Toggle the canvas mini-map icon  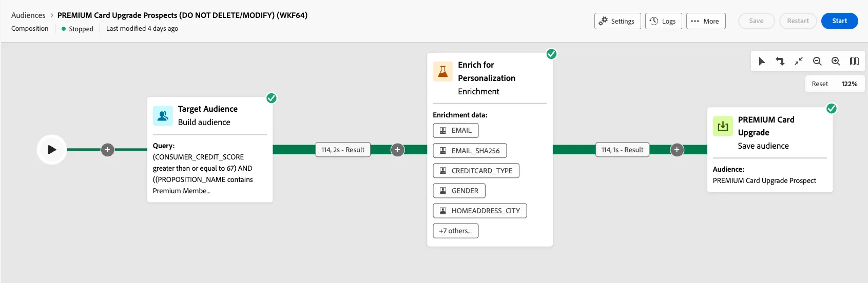(854, 61)
